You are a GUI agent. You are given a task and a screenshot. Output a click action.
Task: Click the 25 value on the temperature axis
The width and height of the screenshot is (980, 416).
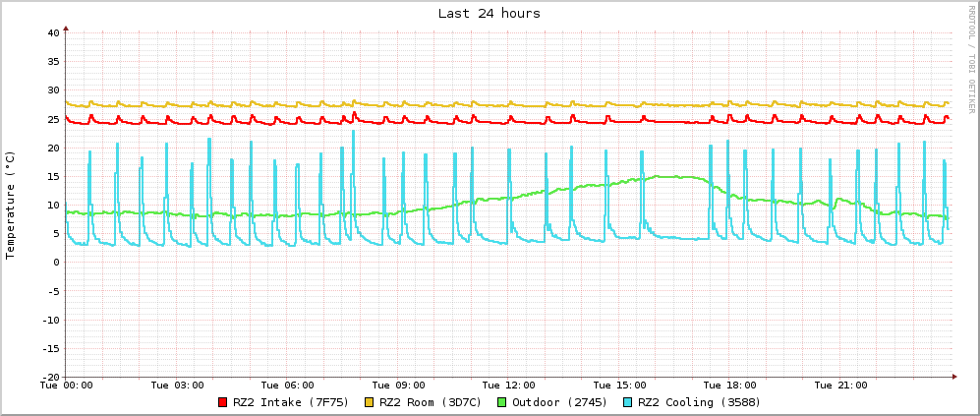(53, 119)
